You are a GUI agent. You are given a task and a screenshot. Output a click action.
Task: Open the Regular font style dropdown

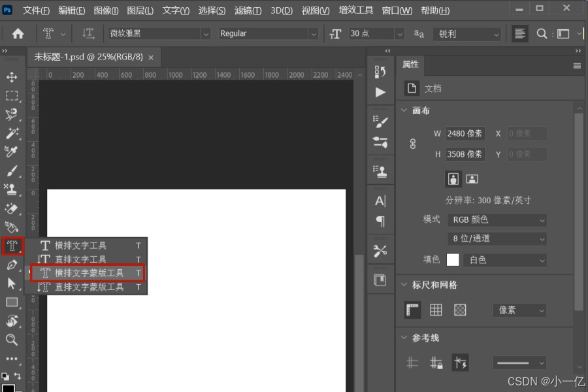pyautogui.click(x=268, y=34)
